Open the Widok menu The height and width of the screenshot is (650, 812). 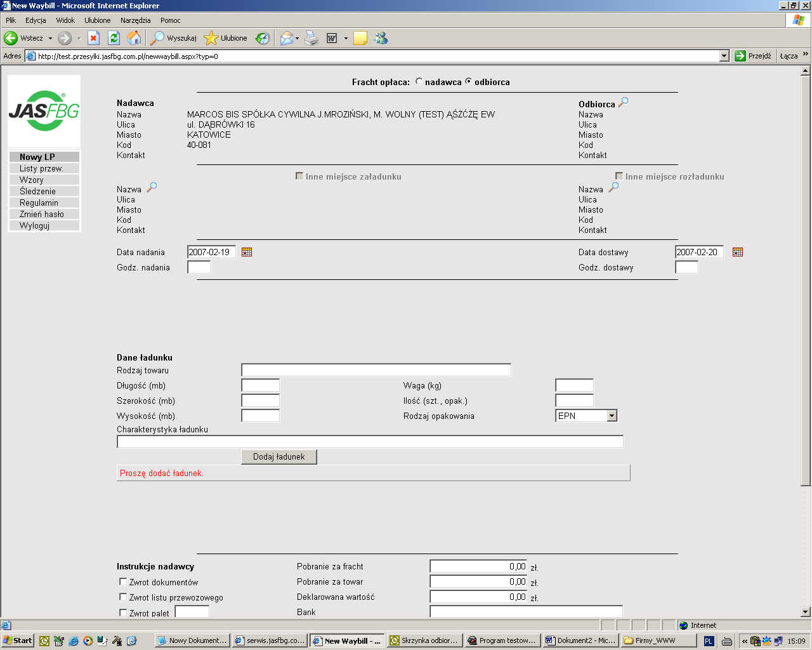[x=65, y=20]
